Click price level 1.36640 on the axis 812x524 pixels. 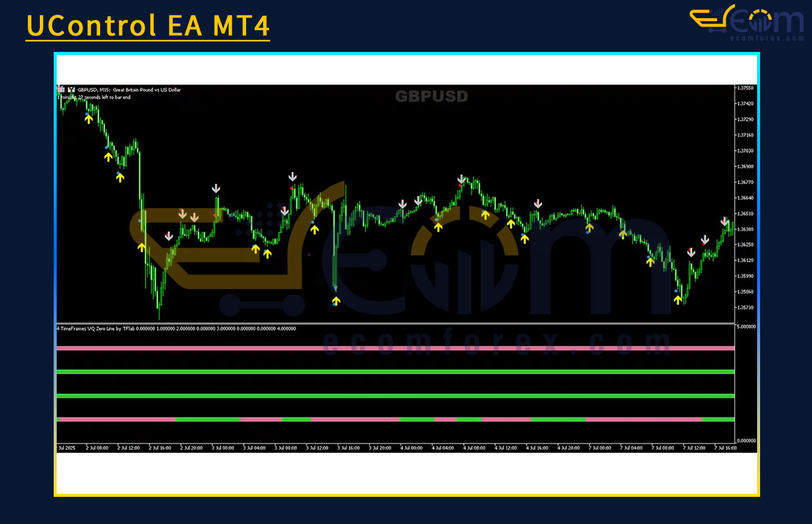746,197
